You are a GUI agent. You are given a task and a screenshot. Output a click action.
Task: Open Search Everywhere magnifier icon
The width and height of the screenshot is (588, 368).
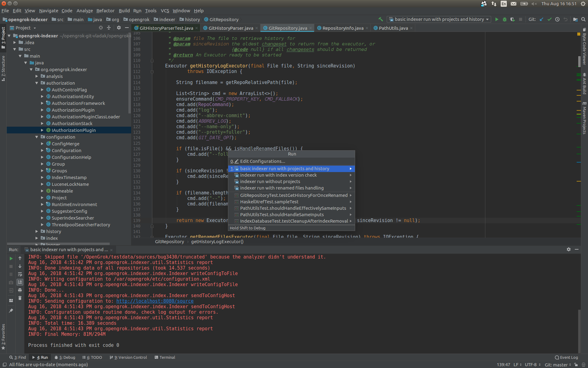coord(583,19)
